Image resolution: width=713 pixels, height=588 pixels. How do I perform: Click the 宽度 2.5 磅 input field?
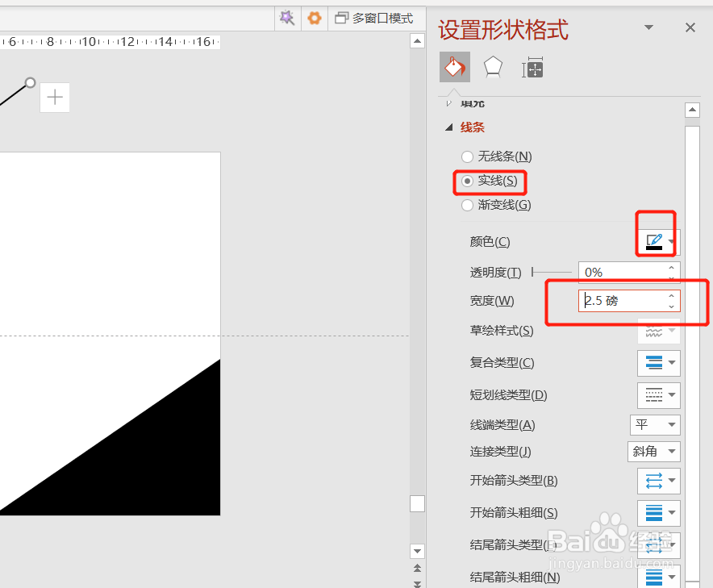(x=621, y=301)
